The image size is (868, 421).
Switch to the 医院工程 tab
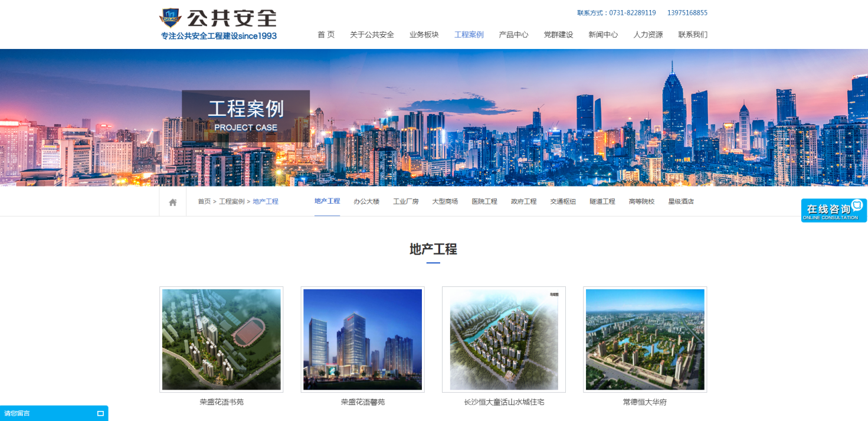[484, 201]
